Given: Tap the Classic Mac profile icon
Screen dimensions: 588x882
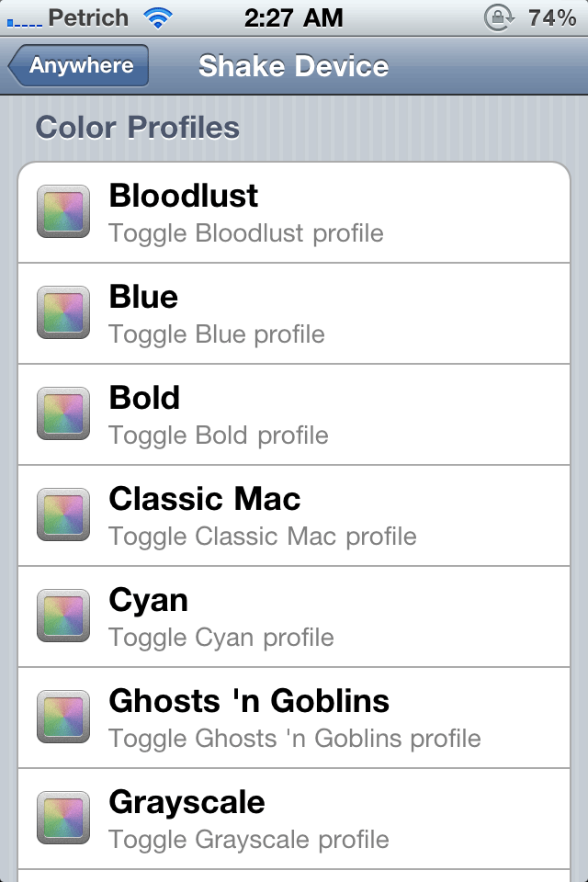Looking at the screenshot, I should click(63, 515).
